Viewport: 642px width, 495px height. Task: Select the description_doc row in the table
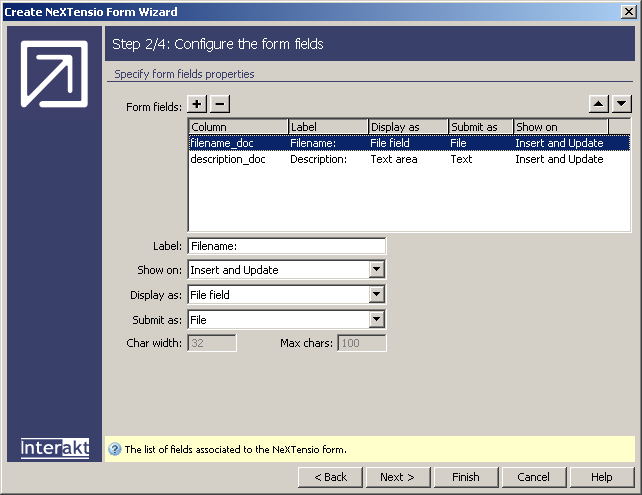click(228, 159)
